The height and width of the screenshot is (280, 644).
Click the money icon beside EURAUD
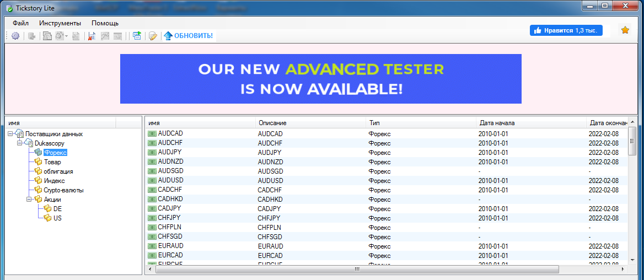pos(152,246)
